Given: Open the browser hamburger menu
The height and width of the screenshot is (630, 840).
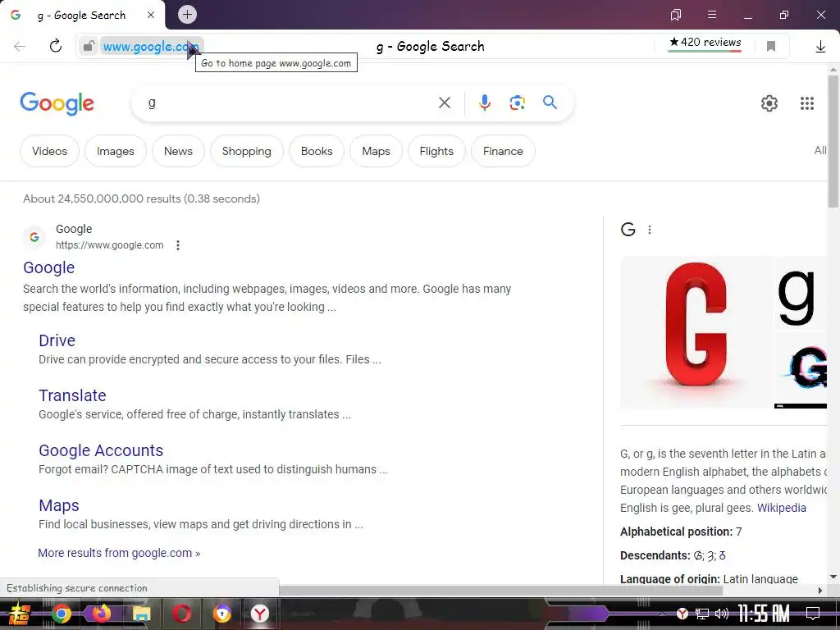Looking at the screenshot, I should [712, 15].
